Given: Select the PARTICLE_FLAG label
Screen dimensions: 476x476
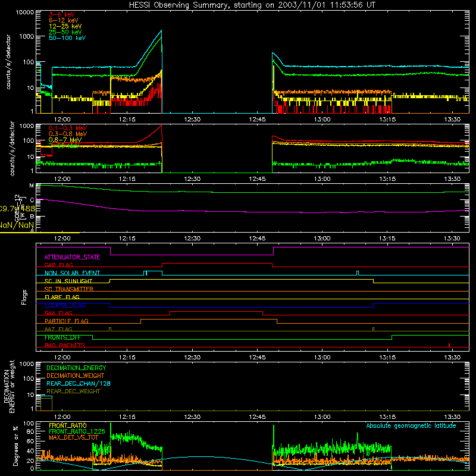Looking at the screenshot, I should click(x=67, y=321).
